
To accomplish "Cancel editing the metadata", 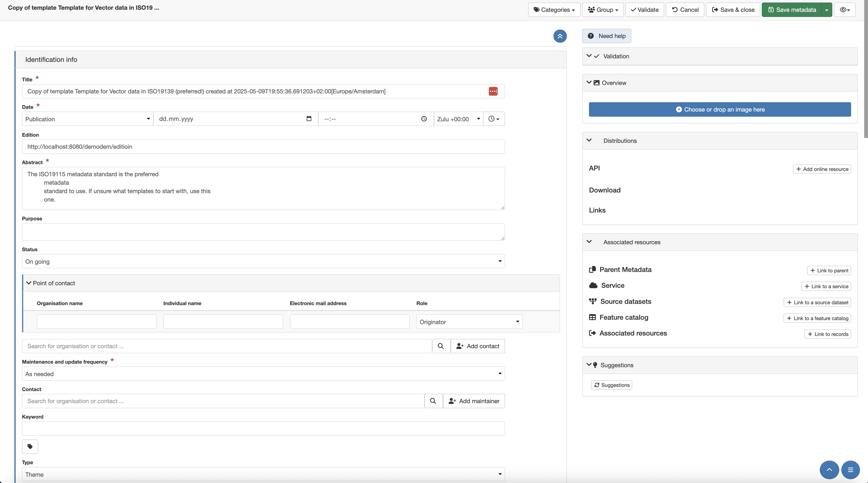I will pyautogui.click(x=685, y=10).
